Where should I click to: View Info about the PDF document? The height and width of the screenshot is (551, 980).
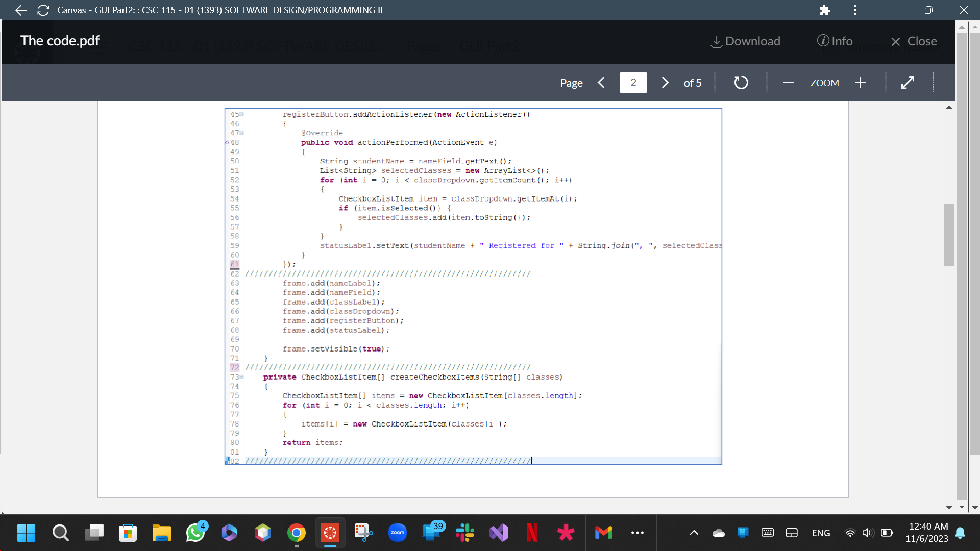coord(835,41)
